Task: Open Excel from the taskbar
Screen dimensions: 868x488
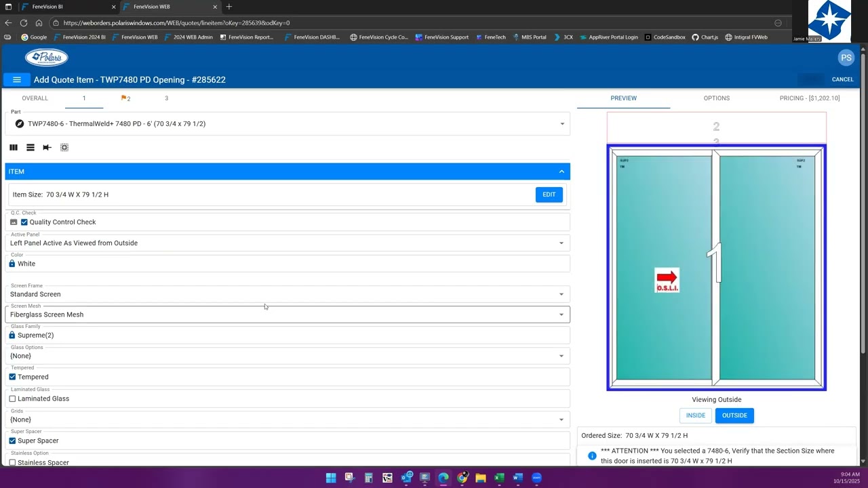Action: [499, 478]
